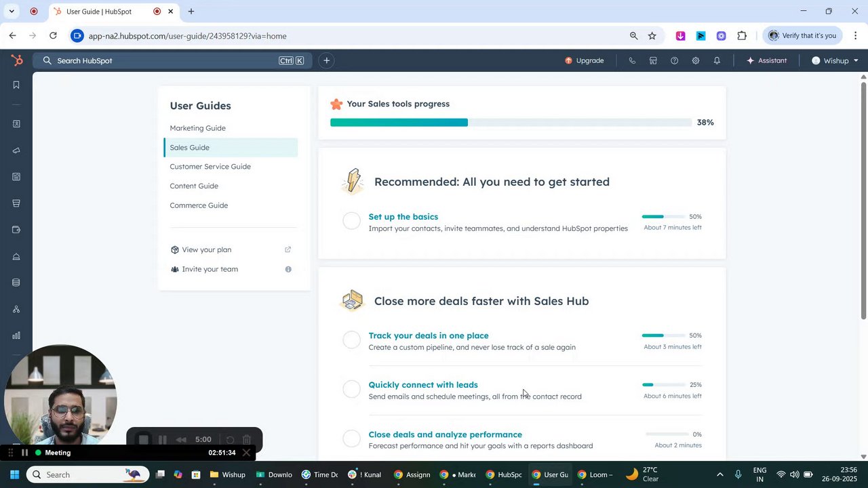Open the Chrome tab search dropdown arrow
Viewport: 868px width, 488px height.
click(x=12, y=12)
